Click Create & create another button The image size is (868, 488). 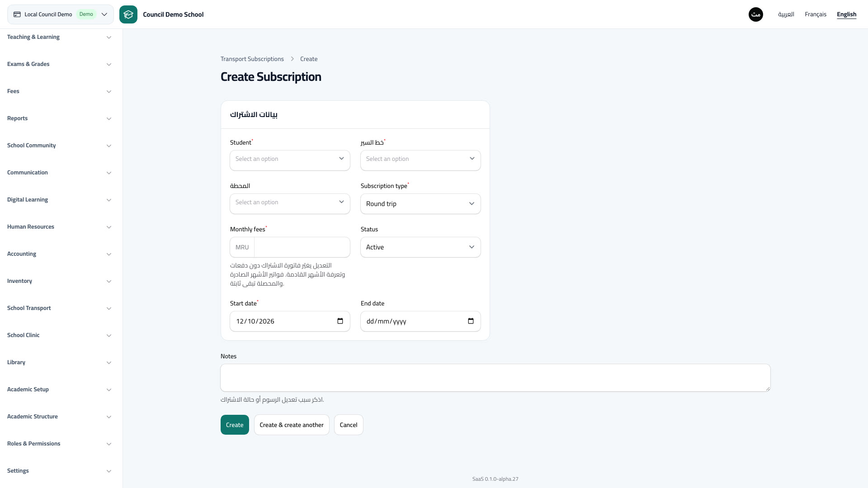coord(292,425)
